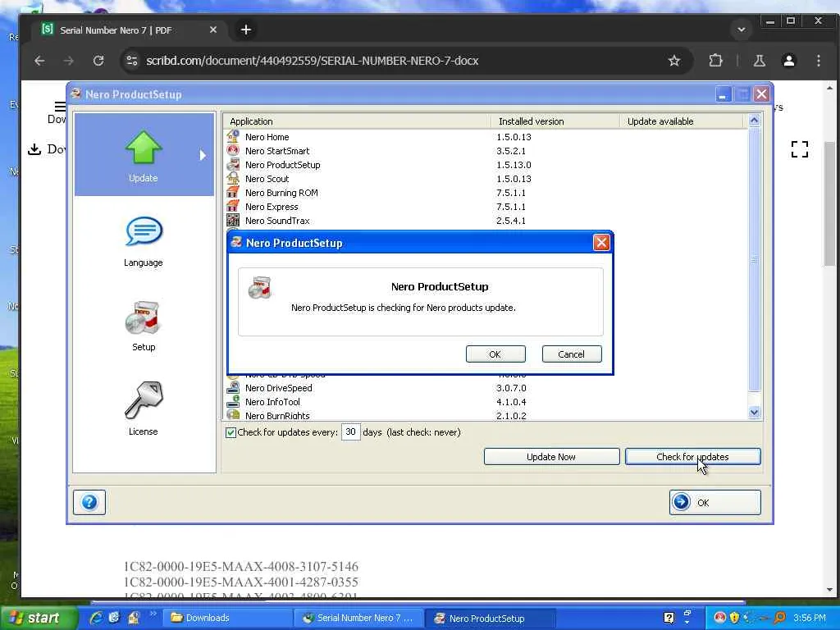Open a new browser tab
840x630 pixels.
point(246,30)
